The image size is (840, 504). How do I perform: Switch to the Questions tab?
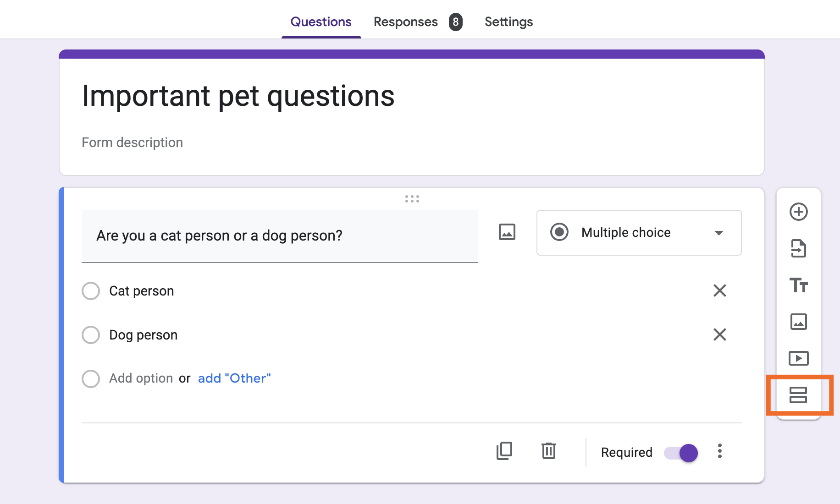point(321,22)
